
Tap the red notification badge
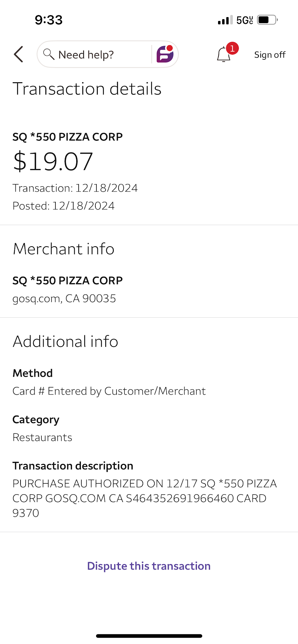(232, 48)
